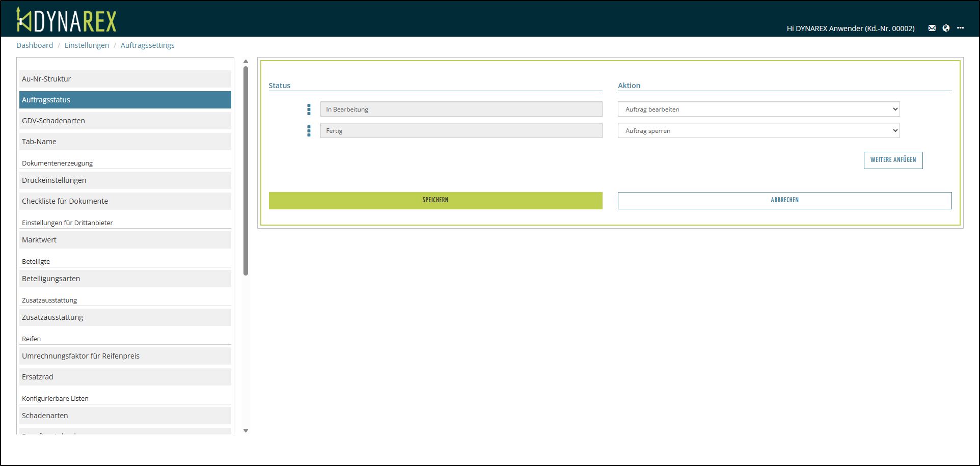This screenshot has height=466, width=980.
Task: Click sidebar scroll up arrow
Action: click(246, 62)
